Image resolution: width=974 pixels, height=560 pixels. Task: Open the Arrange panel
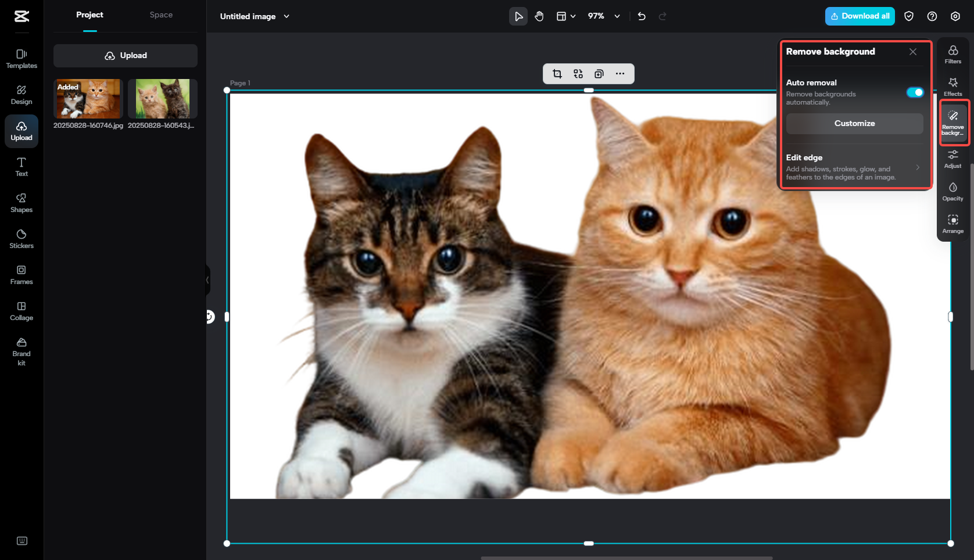(x=952, y=222)
